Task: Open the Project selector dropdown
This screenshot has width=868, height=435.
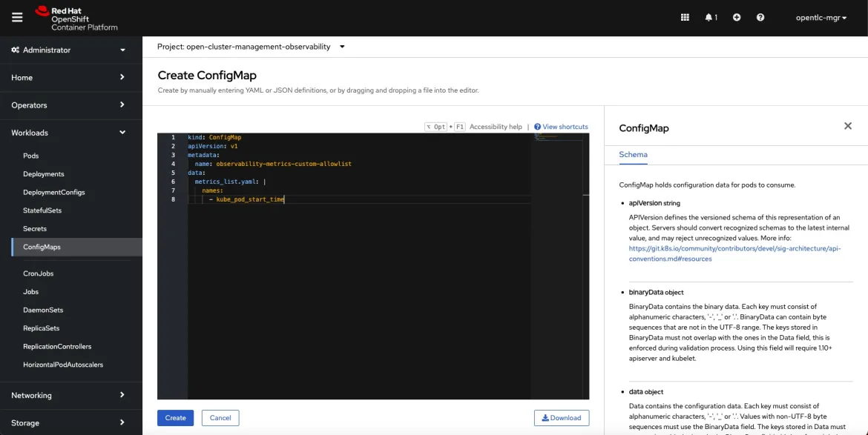Action: (251, 47)
